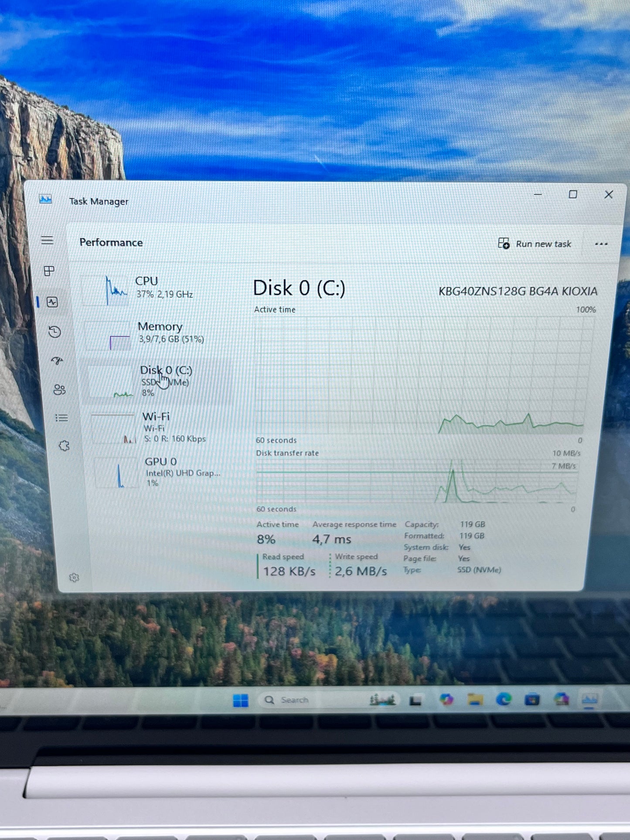Open the Startup apps sidebar icon
630x840 pixels.
57,360
